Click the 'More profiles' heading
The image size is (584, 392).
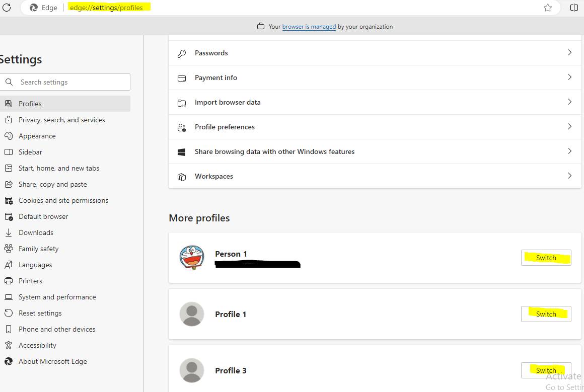pyautogui.click(x=199, y=218)
